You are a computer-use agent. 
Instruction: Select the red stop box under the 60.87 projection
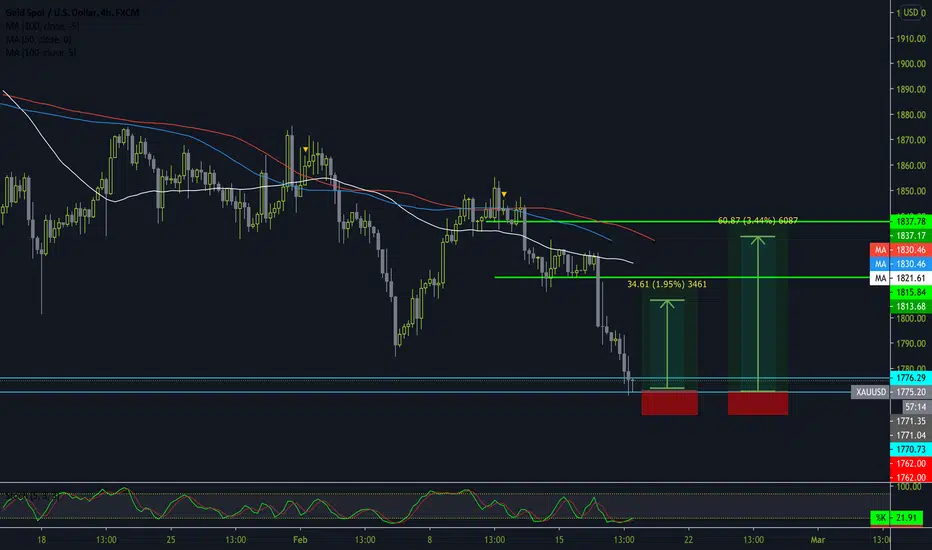(758, 403)
